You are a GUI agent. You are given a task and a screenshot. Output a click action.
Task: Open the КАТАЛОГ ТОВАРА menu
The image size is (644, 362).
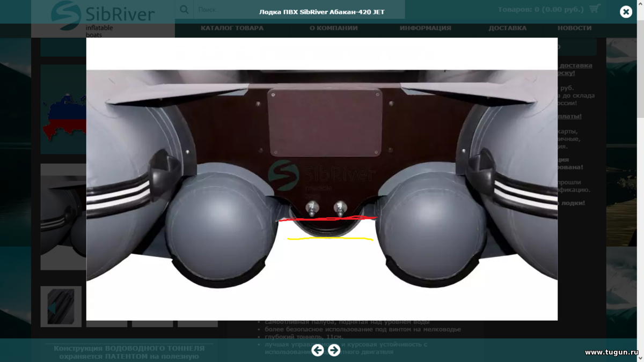click(232, 28)
